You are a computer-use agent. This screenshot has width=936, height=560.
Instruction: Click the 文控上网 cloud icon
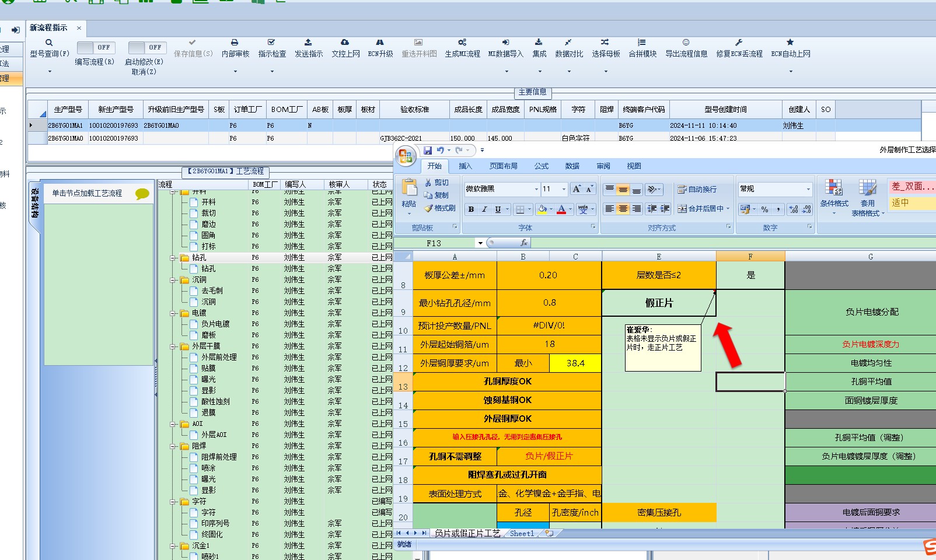coord(345,43)
